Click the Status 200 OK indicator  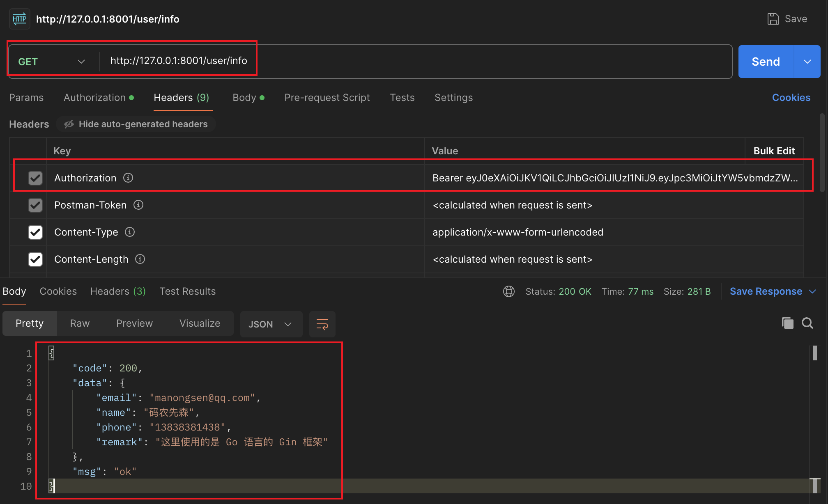[558, 291]
